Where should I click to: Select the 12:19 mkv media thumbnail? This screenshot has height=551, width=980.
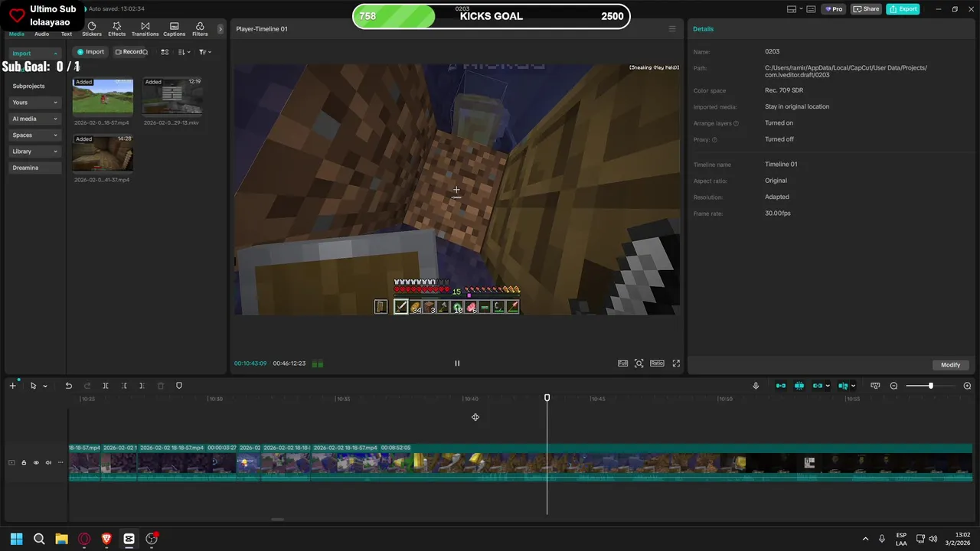click(x=172, y=96)
